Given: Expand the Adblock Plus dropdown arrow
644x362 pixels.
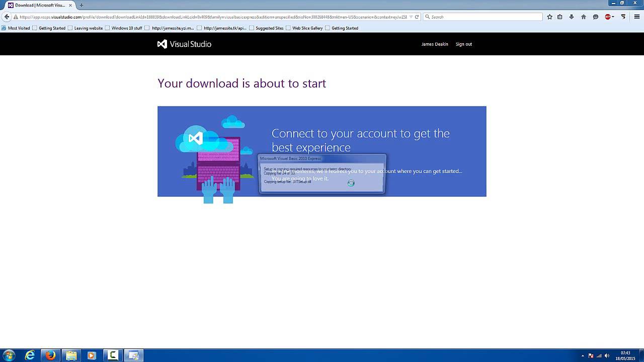Looking at the screenshot, I should (x=613, y=17).
